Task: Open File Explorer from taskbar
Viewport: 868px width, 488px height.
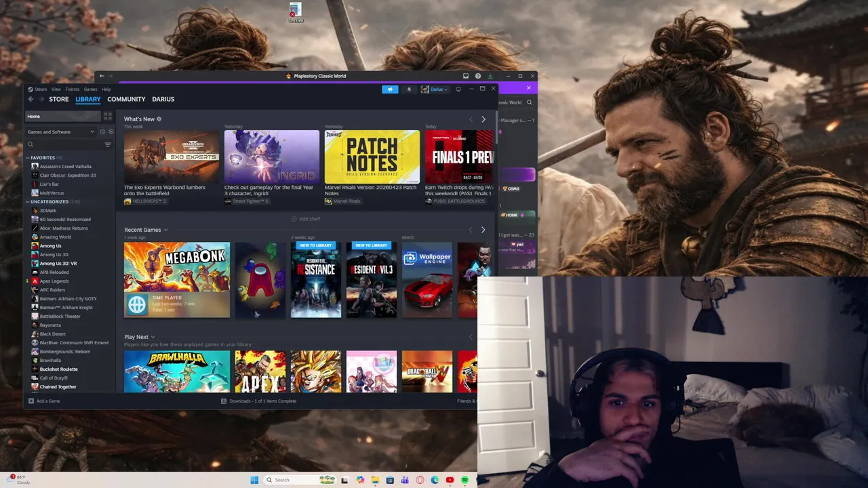Action: 375,480
